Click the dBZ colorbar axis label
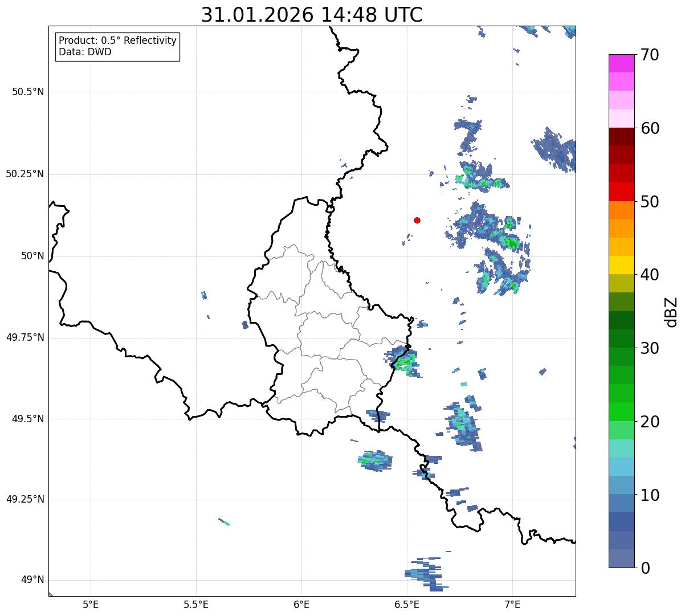Screen dimensions: 685x616 pos(671,311)
